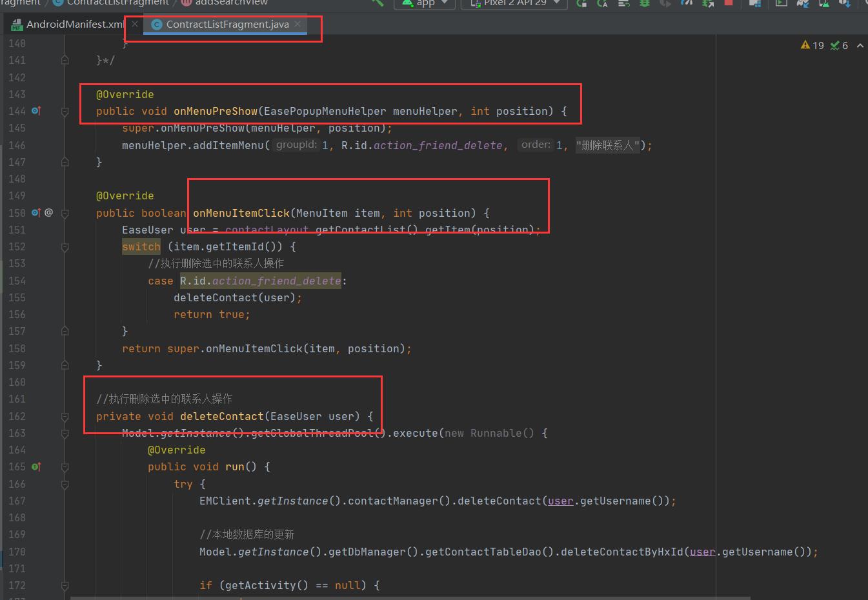Click deleteContactByHxId on line 170
This screenshot has height=600, width=868.
621,552
